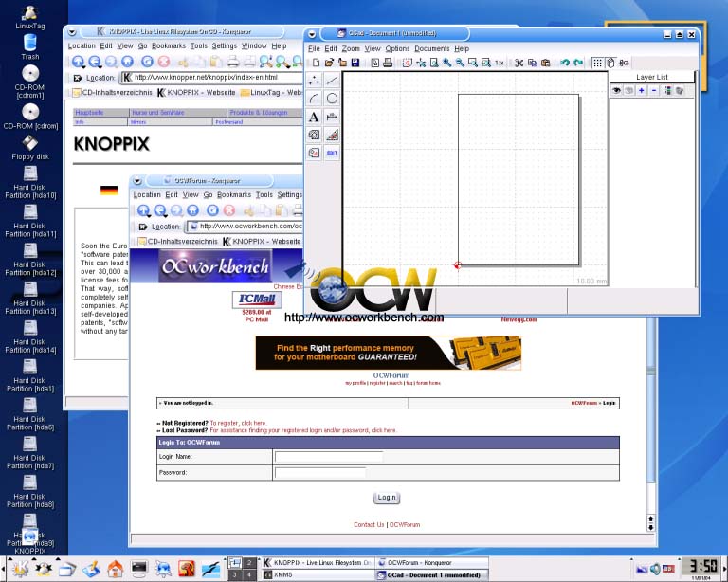Open Tools menu in OCWForum Konqueror
The width and height of the screenshot is (728, 582).
pos(264,195)
